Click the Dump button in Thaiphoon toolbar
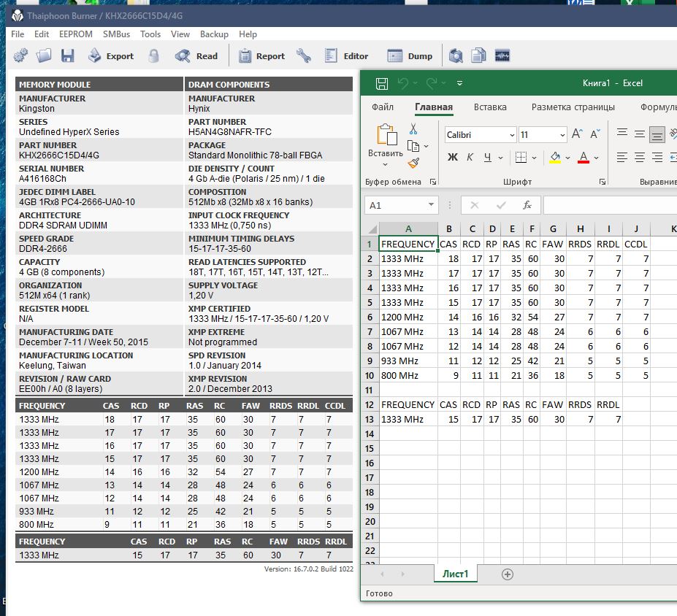677x616 pixels. pos(410,55)
